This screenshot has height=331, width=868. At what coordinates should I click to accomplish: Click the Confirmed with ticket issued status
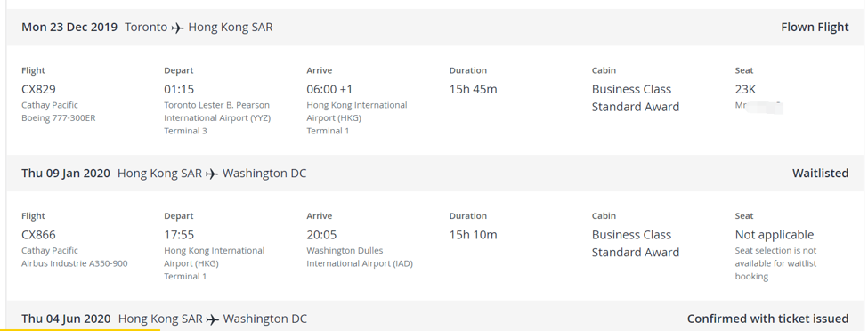[x=767, y=319]
